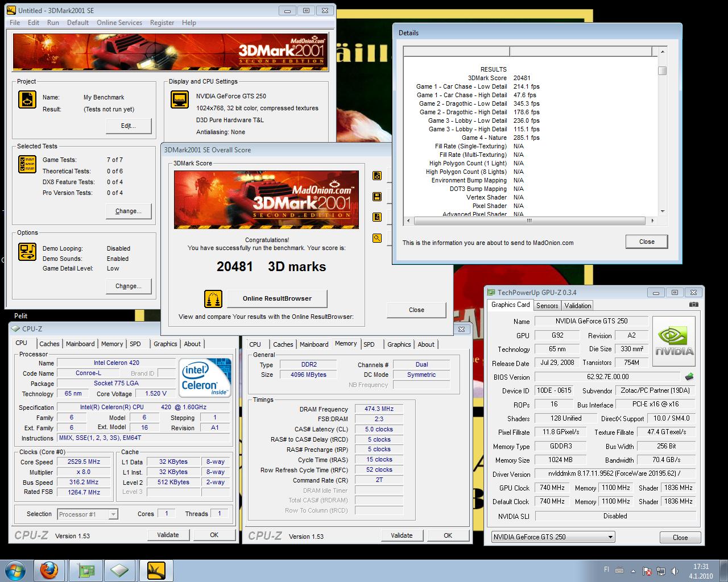This screenshot has height=582, width=728.
Task: Click the Display and CPU Settings monitor icon
Action: coord(180,99)
